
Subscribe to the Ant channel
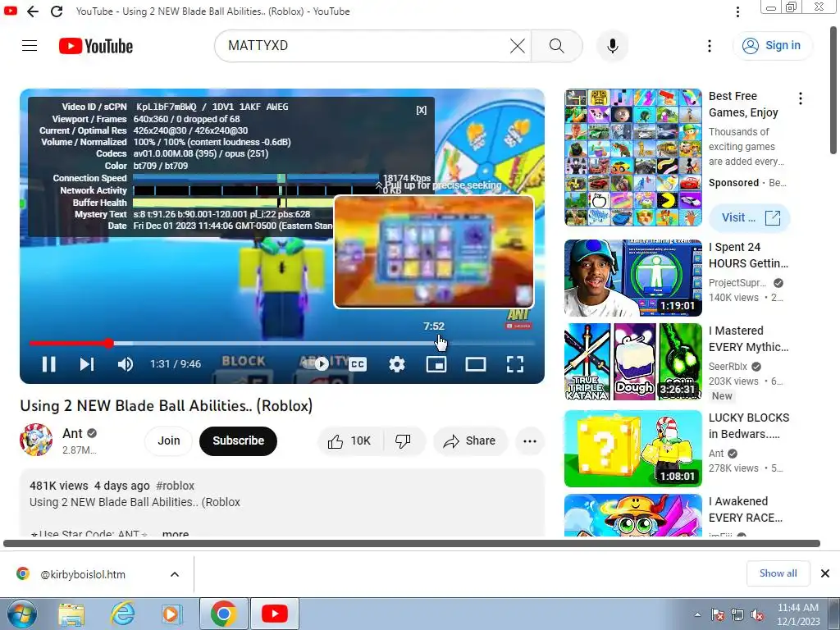tap(239, 441)
